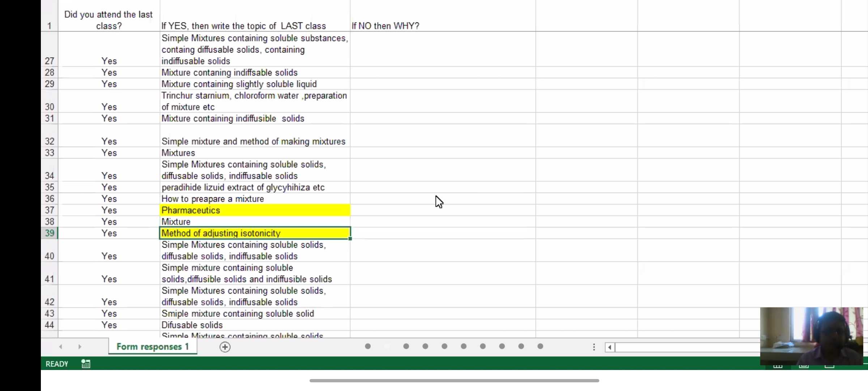Click the macro recording status bar icon
This screenshot has height=391, width=868.
[x=86, y=364]
